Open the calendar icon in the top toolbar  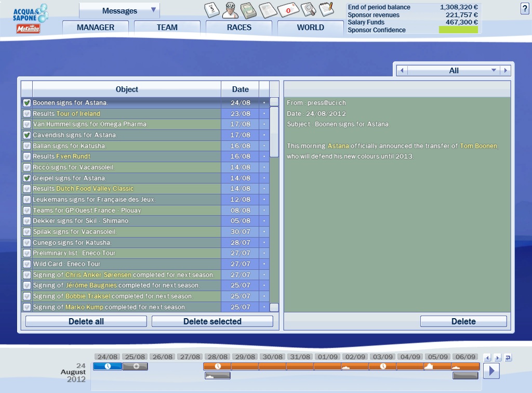[211, 9]
